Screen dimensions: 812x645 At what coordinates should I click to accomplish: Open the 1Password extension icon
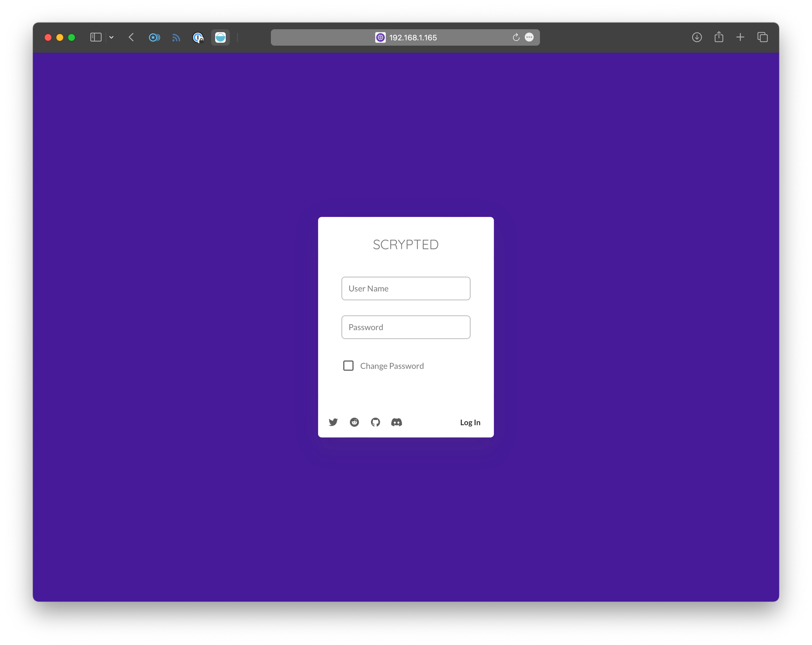pos(198,37)
